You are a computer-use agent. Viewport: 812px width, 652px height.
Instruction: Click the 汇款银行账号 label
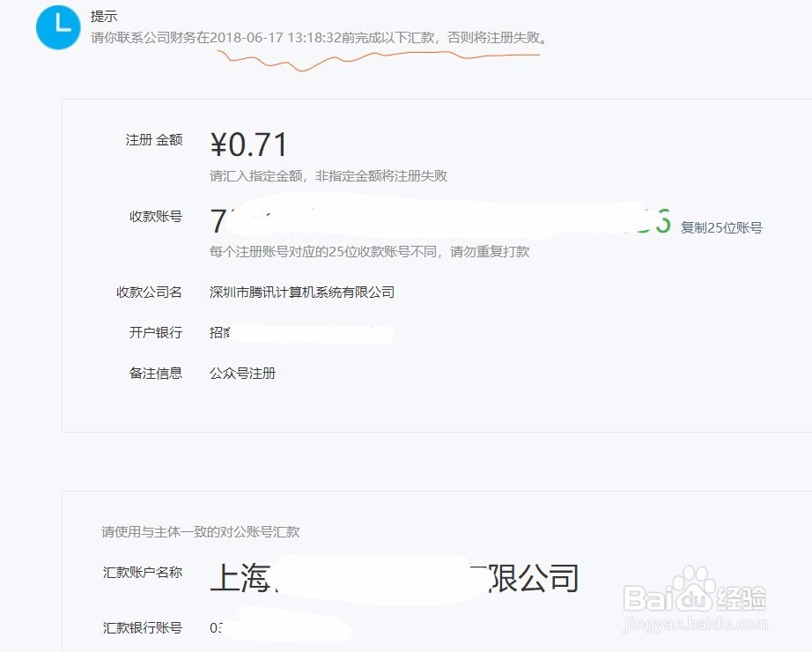click(143, 627)
